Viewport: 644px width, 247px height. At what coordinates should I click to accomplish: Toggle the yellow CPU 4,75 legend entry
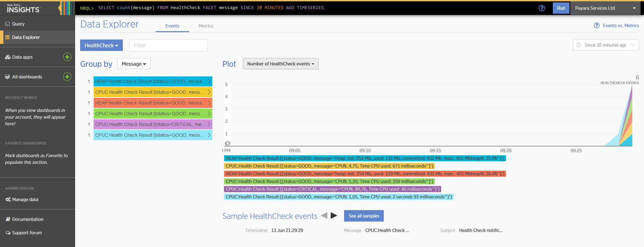[x=329, y=166]
